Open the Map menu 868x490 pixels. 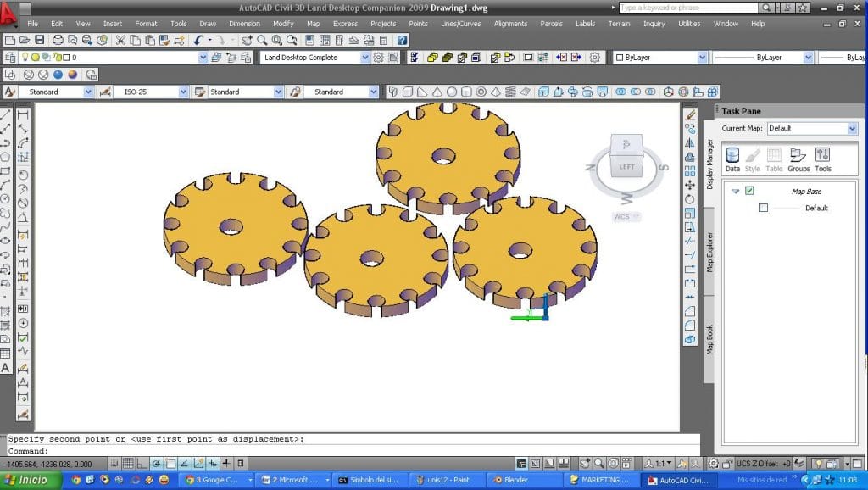pos(313,24)
